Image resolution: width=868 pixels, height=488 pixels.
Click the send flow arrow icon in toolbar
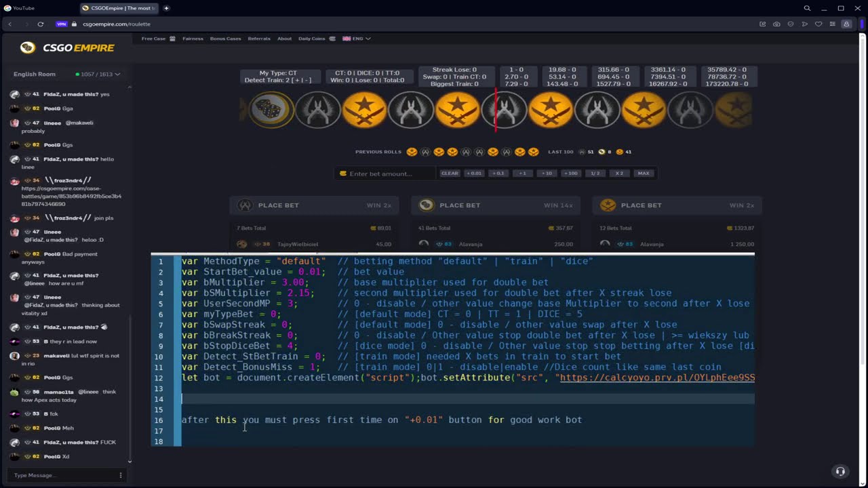coord(805,24)
